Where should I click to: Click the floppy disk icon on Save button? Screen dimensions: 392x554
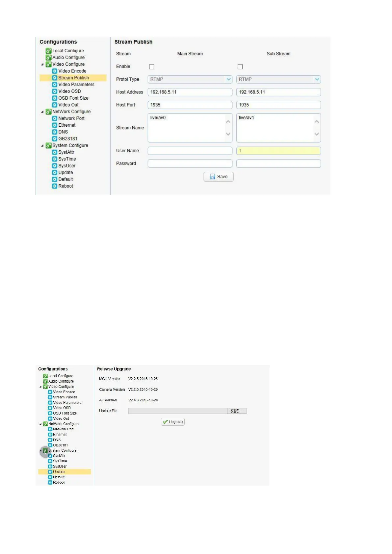click(213, 177)
